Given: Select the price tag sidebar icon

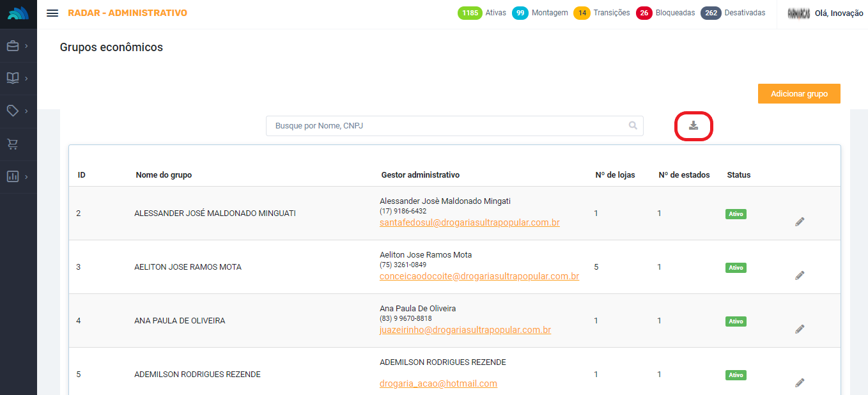Looking at the screenshot, I should tap(13, 111).
